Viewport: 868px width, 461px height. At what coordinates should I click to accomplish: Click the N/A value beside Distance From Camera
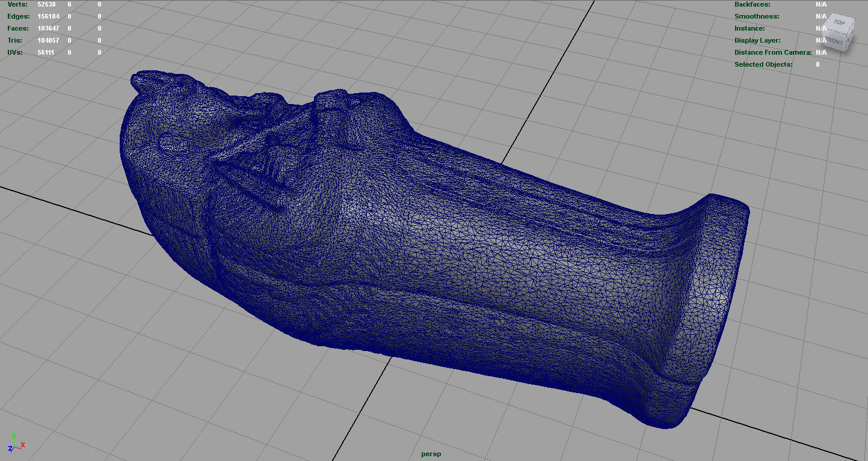point(821,52)
